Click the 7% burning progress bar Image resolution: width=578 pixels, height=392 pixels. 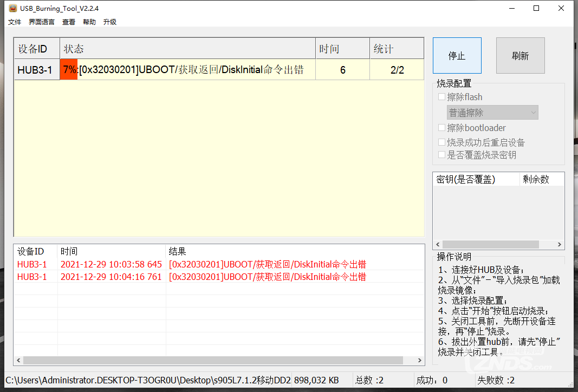pos(68,69)
